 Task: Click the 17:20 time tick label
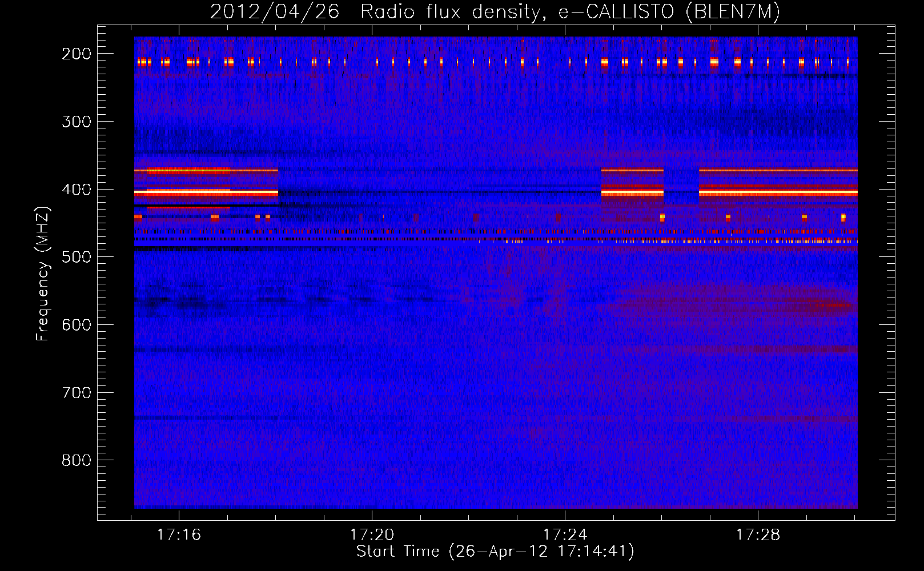click(x=372, y=535)
